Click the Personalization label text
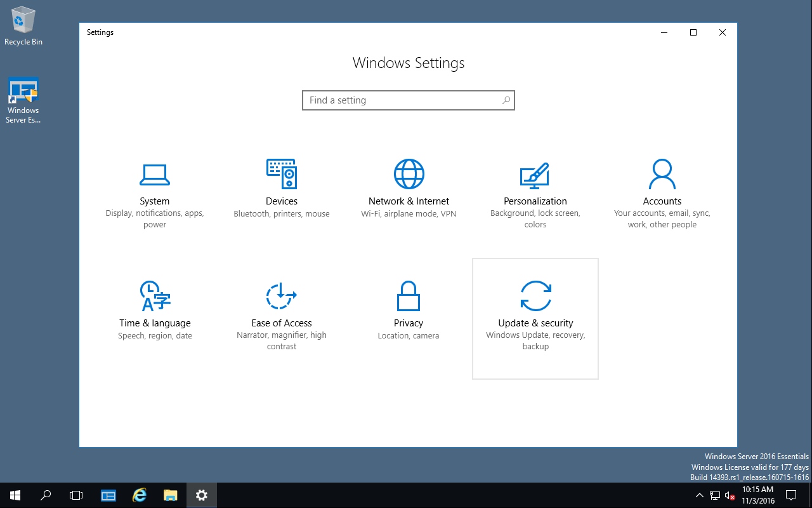The height and width of the screenshot is (508, 812). pyautogui.click(x=535, y=201)
